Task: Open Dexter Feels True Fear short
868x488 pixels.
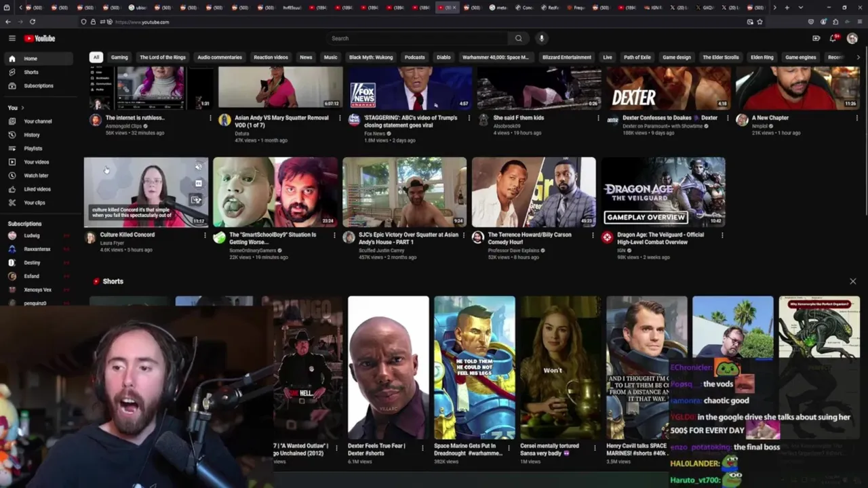Action: click(389, 367)
